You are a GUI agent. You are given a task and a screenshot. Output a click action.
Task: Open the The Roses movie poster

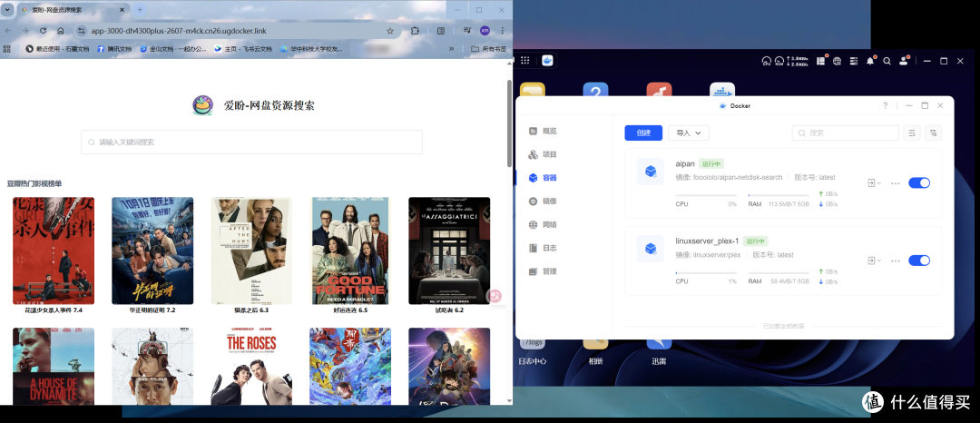[251, 367]
